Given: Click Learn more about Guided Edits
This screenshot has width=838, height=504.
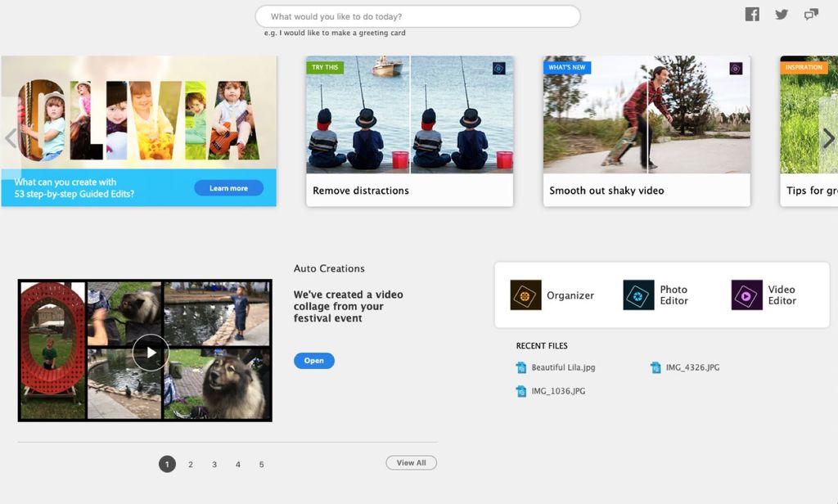Looking at the screenshot, I should point(228,188).
